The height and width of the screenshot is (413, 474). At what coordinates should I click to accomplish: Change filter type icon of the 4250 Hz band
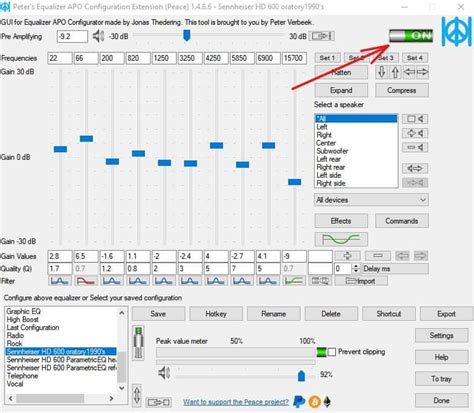point(216,281)
